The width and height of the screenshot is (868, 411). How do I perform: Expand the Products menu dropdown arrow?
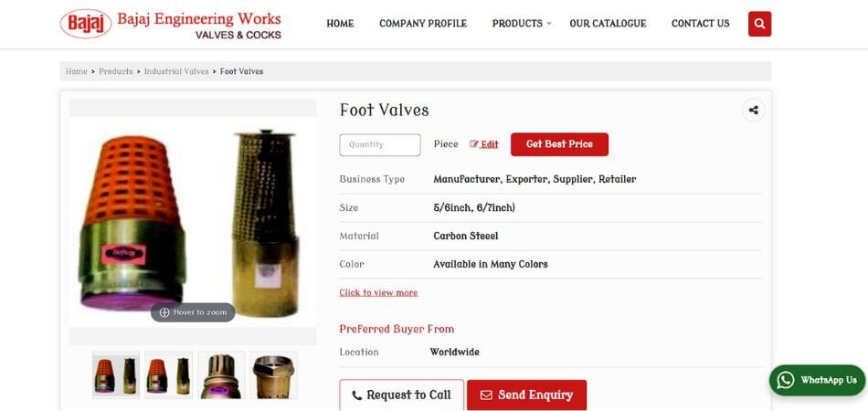(x=548, y=23)
